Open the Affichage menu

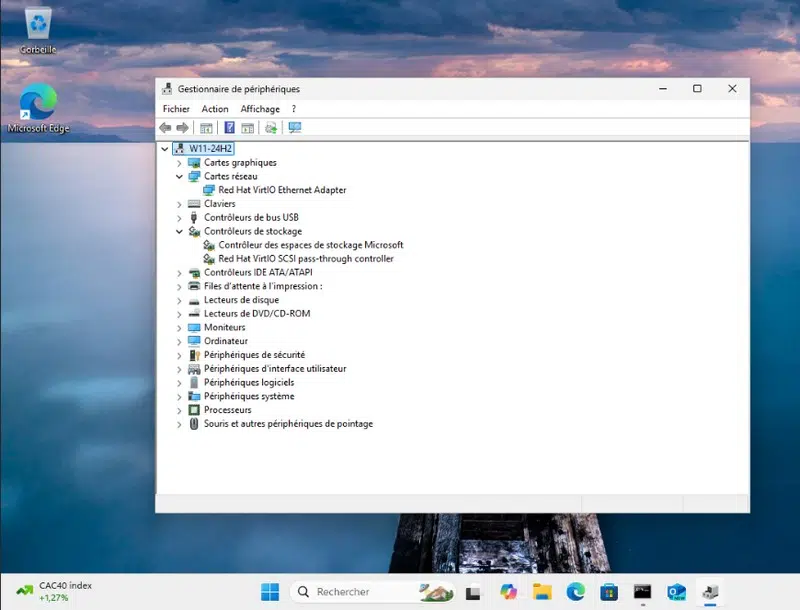[x=260, y=109]
